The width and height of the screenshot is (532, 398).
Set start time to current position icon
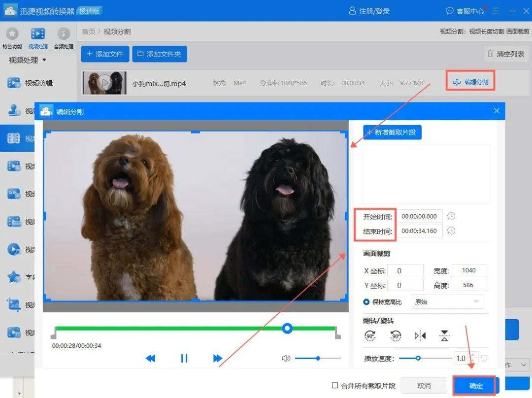[451, 216]
